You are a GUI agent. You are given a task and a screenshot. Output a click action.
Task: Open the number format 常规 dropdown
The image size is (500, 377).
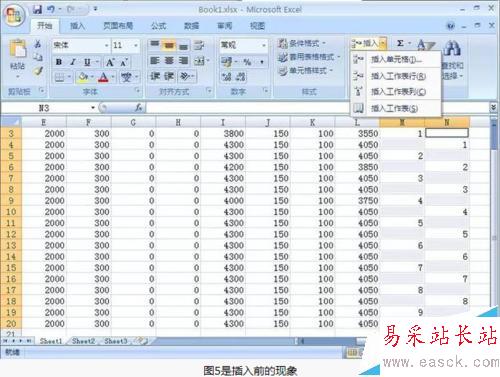tap(264, 45)
